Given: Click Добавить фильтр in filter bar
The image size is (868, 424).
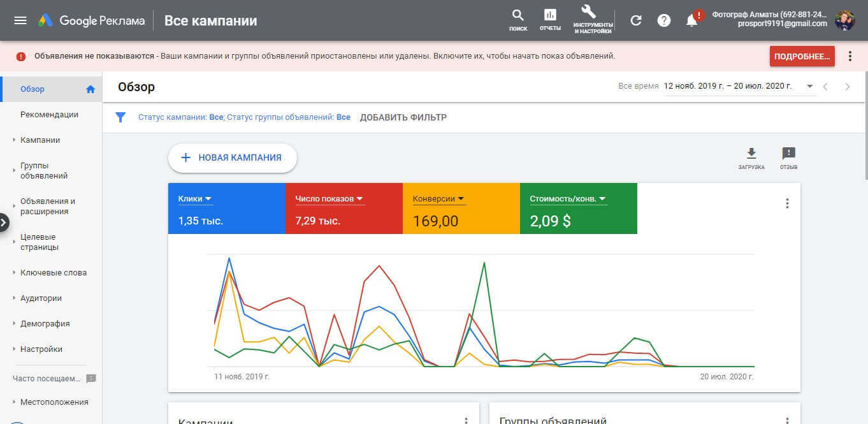Looking at the screenshot, I should (403, 117).
